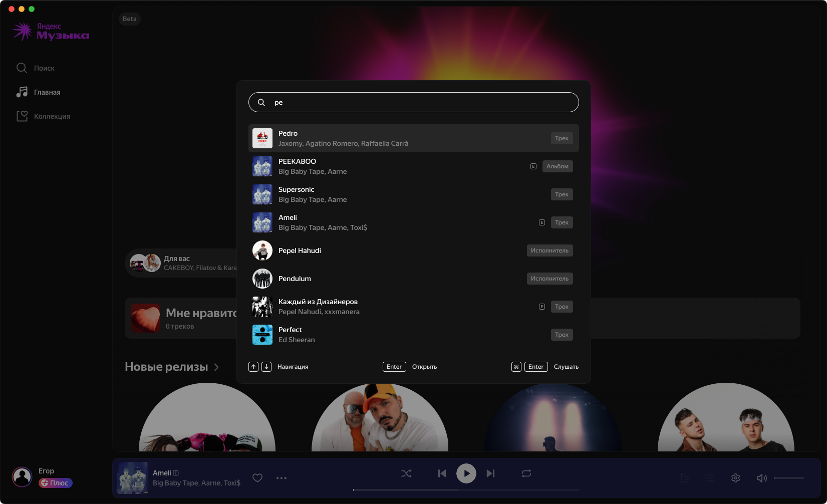
Task: Like the current track with heart icon
Action: tap(257, 478)
